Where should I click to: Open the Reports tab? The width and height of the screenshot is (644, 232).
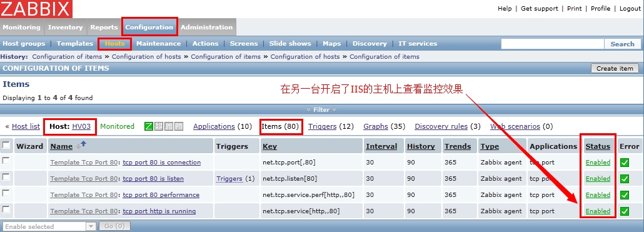point(104,27)
